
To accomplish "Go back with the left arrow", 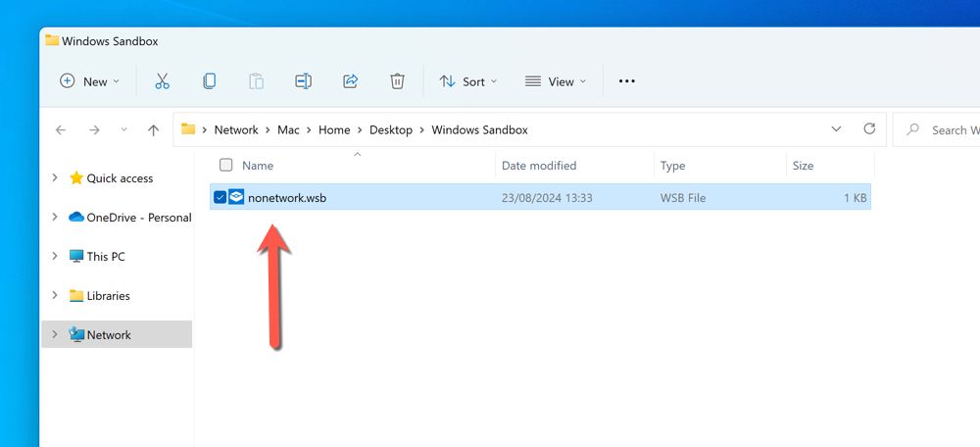I will (x=61, y=130).
